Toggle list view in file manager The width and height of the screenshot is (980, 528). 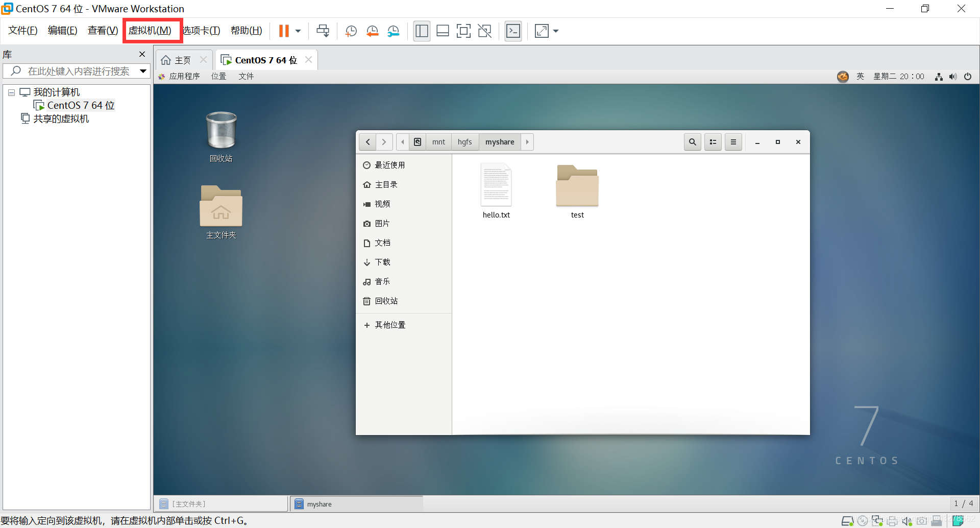(x=713, y=142)
